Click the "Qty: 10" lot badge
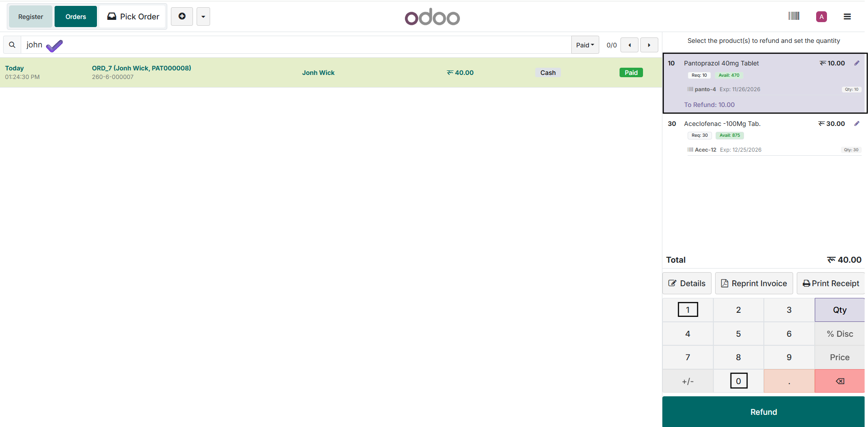This screenshot has height=427, width=868. coord(851,89)
